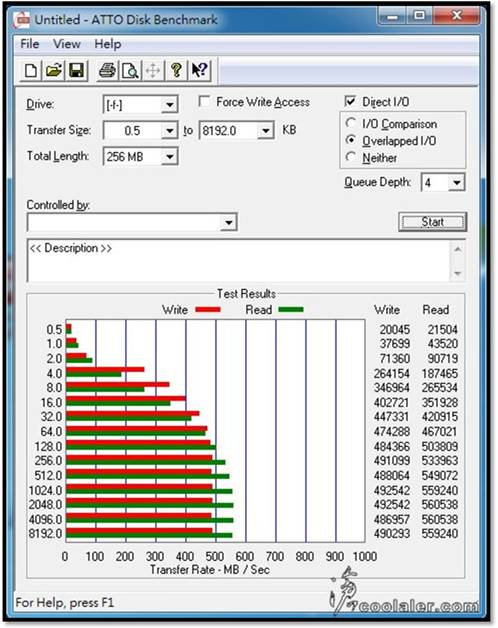Image resolution: width=498 pixels, height=628 pixels.
Task: Expand the Drive dropdown list
Action: [170, 105]
